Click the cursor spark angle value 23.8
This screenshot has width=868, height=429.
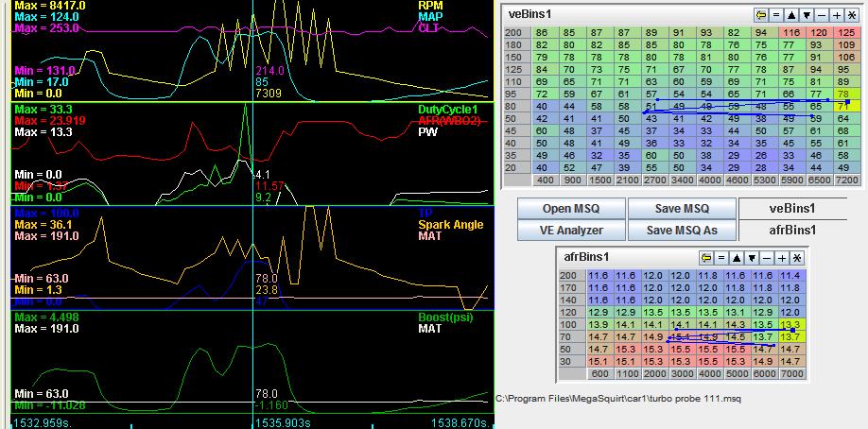[267, 290]
